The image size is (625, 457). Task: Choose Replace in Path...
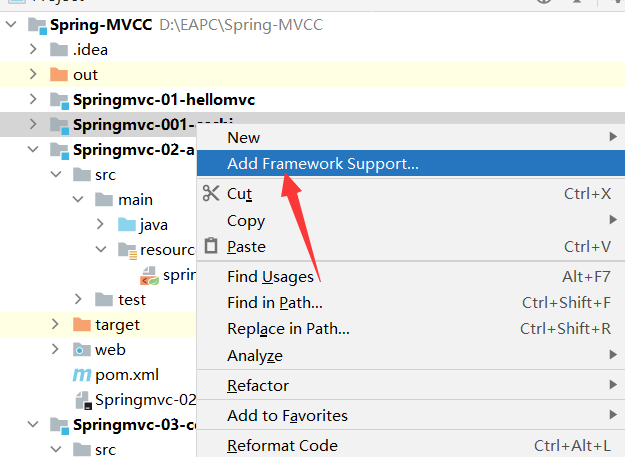pyautogui.click(x=411, y=329)
